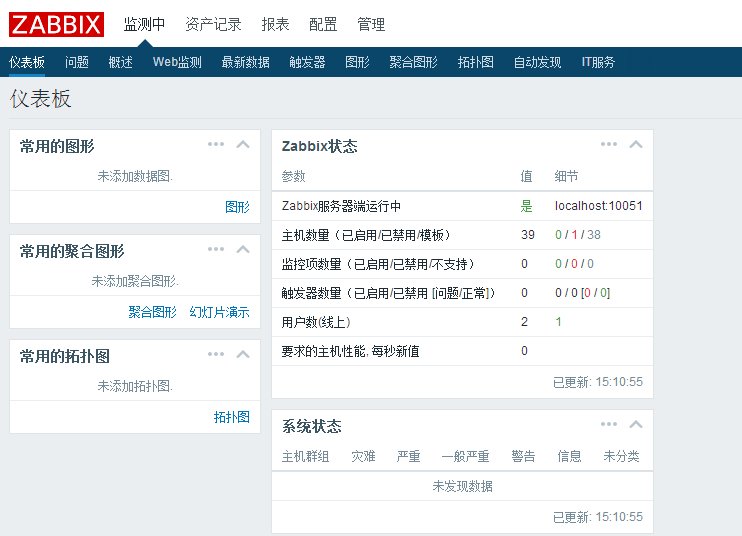742x536 pixels.
Task: Collapse the 常用的图形 widget
Action: (x=243, y=144)
